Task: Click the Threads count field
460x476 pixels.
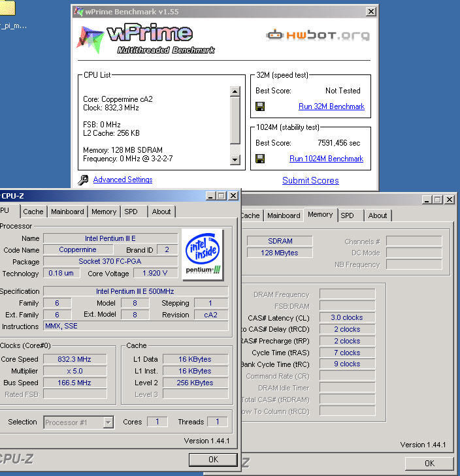Action: [217, 422]
